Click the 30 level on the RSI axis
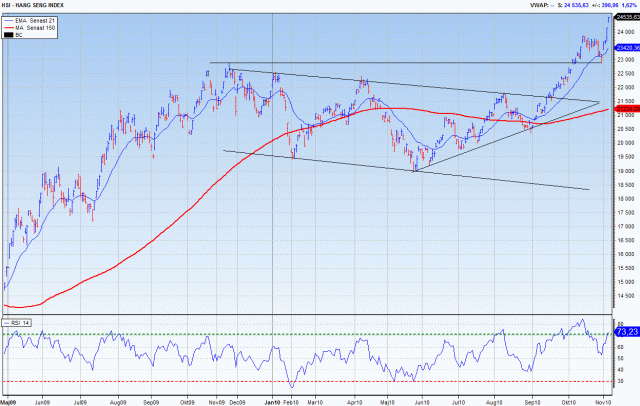 click(620, 381)
